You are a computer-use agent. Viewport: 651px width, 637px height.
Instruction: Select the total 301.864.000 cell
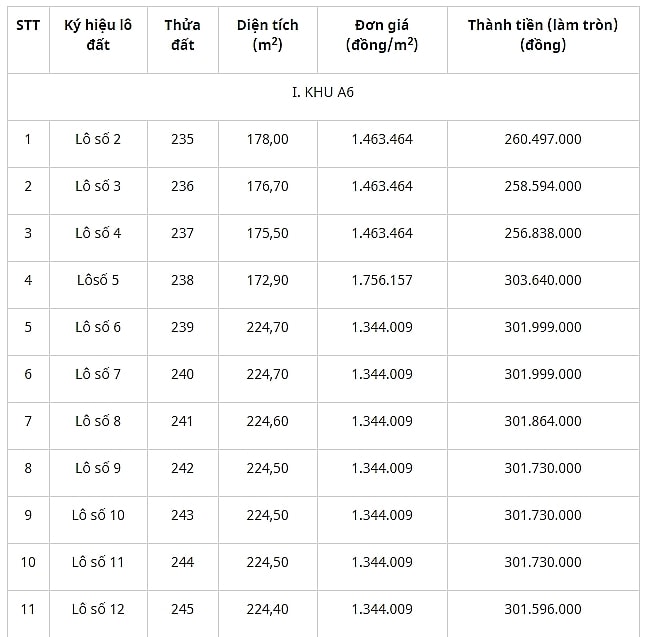click(x=543, y=421)
